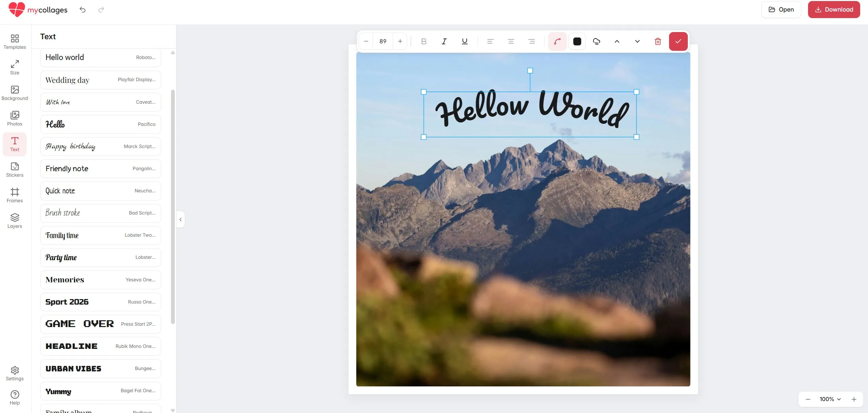Open the Size panel
Image resolution: width=868 pixels, height=413 pixels.
click(x=15, y=67)
